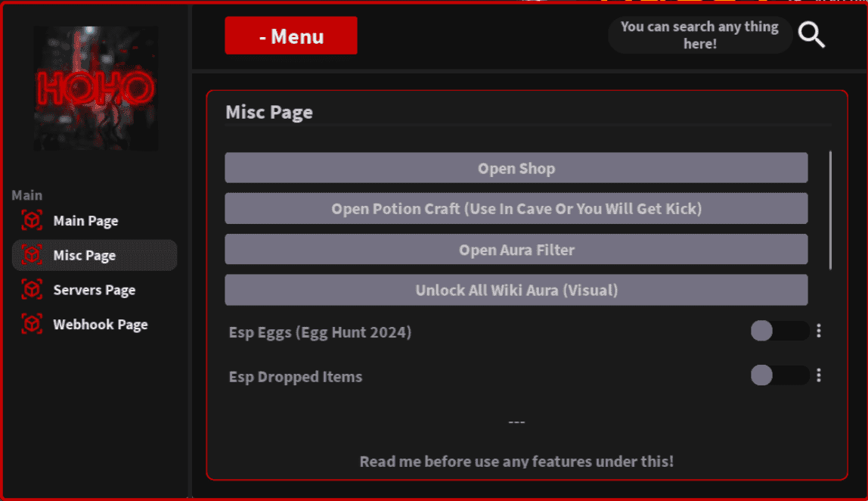Click the Esp Dropped Items label

pyautogui.click(x=296, y=377)
